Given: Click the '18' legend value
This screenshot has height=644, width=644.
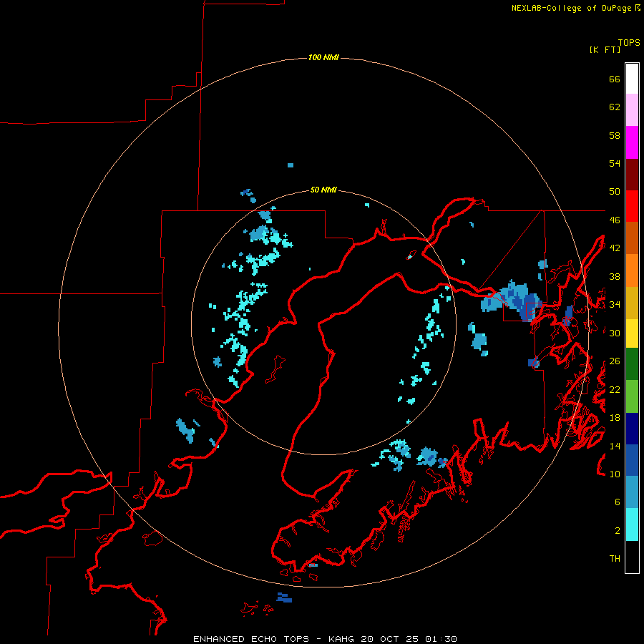Looking at the screenshot, I should click(x=615, y=418).
